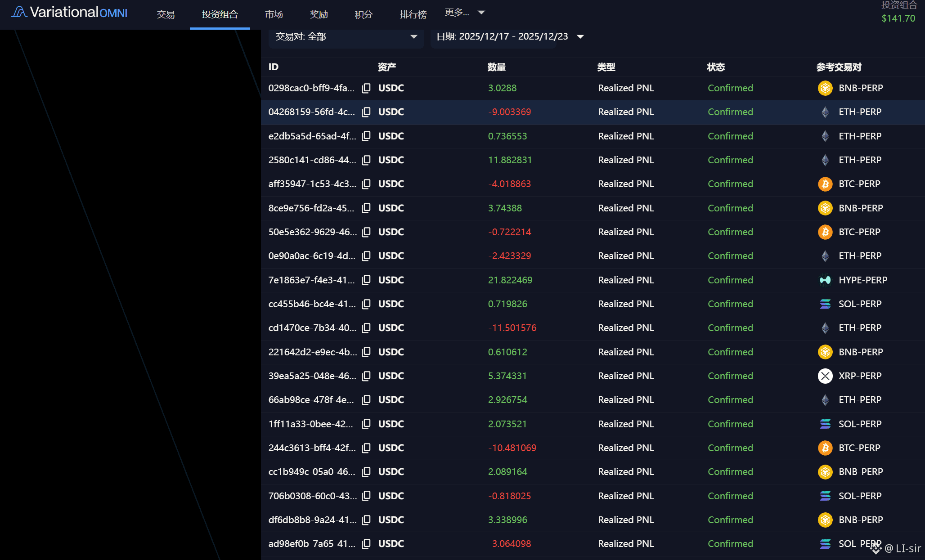This screenshot has height=560, width=925.
Task: Copy ID e2db5a5d-65ad-4f... to clipboard
Action: point(366,136)
